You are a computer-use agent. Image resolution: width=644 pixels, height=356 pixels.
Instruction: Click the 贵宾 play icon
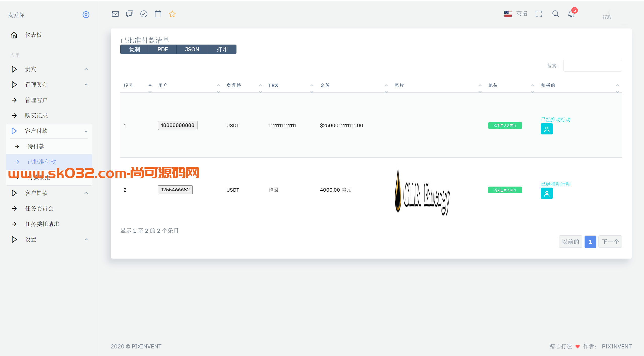[14, 69]
